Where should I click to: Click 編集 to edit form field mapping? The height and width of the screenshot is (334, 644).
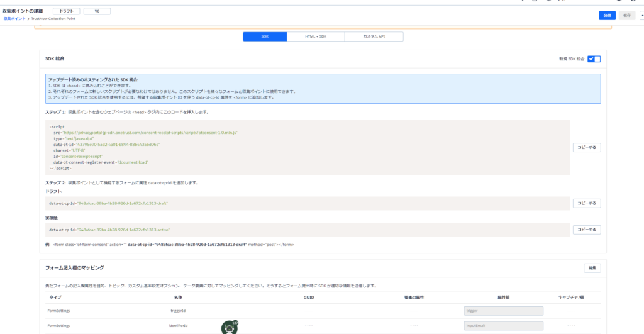coord(592,268)
